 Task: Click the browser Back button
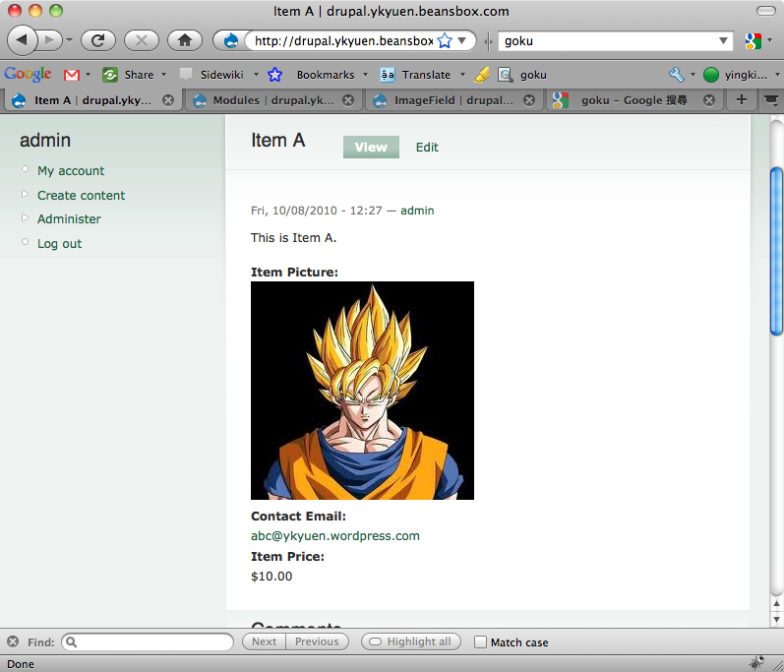[x=23, y=40]
